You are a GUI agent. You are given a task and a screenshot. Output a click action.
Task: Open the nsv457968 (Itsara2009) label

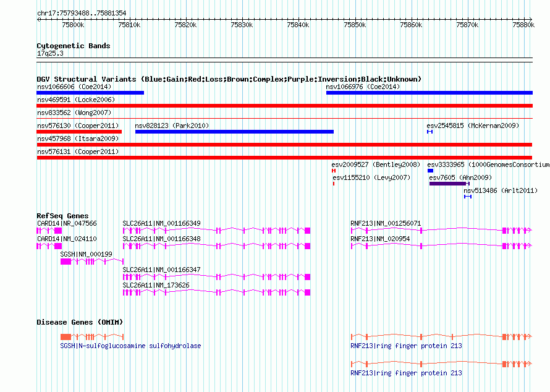coord(78,138)
